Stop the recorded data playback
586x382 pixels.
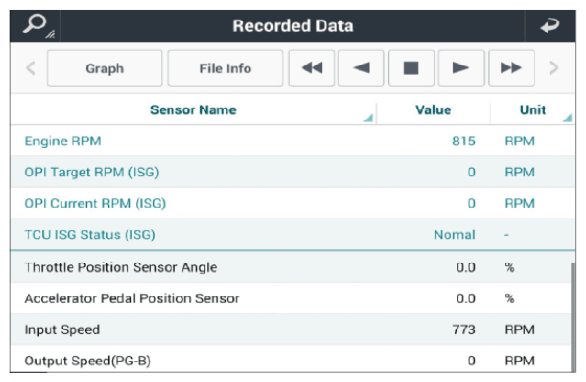(x=411, y=68)
